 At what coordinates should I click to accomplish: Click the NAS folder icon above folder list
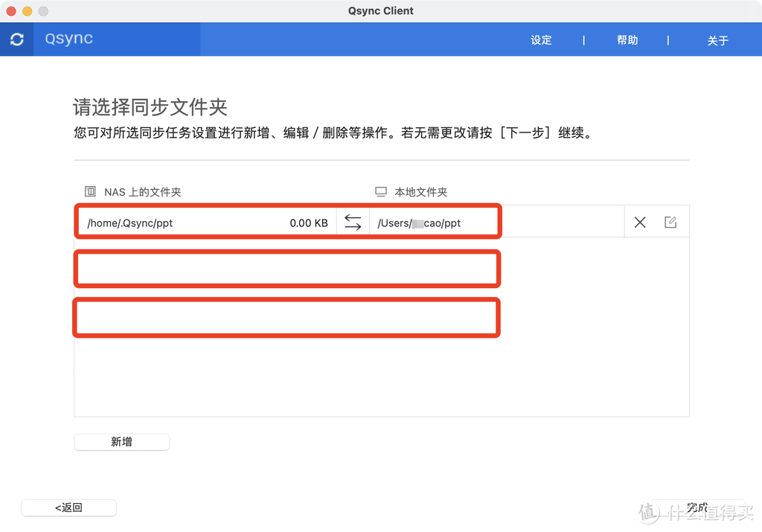pos(89,191)
